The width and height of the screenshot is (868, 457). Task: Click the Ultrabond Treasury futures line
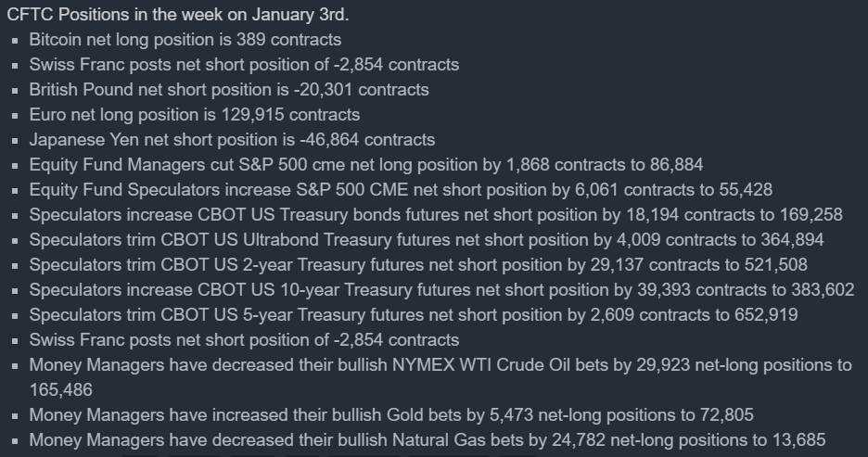426,240
